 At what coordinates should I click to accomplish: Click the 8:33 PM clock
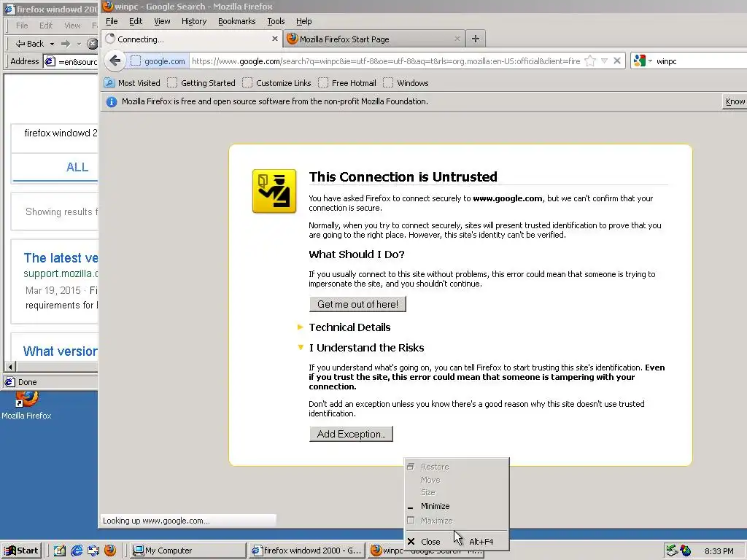719,551
